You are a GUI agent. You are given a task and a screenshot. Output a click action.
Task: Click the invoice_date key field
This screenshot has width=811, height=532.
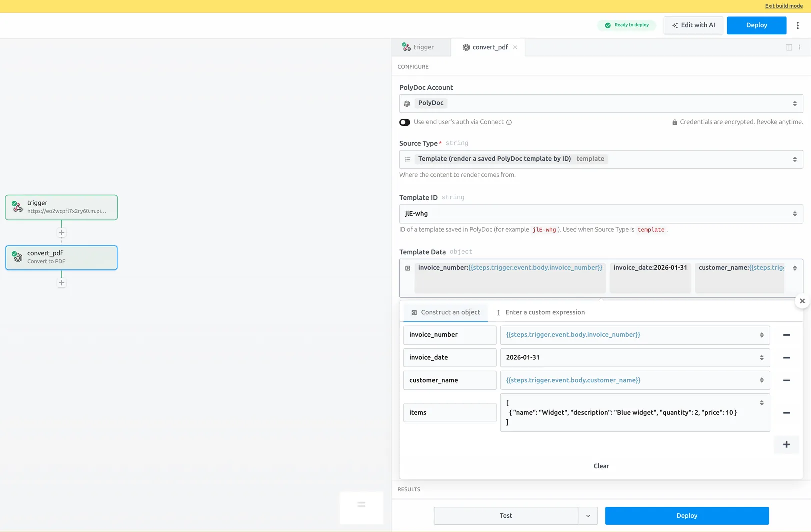450,358
